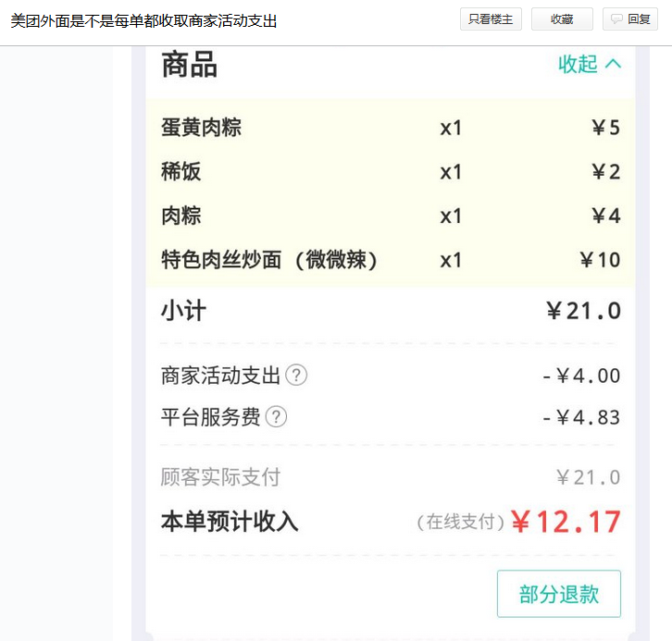Click the ¥4 price of 肉粽
This screenshot has width=672, height=641.
click(606, 216)
